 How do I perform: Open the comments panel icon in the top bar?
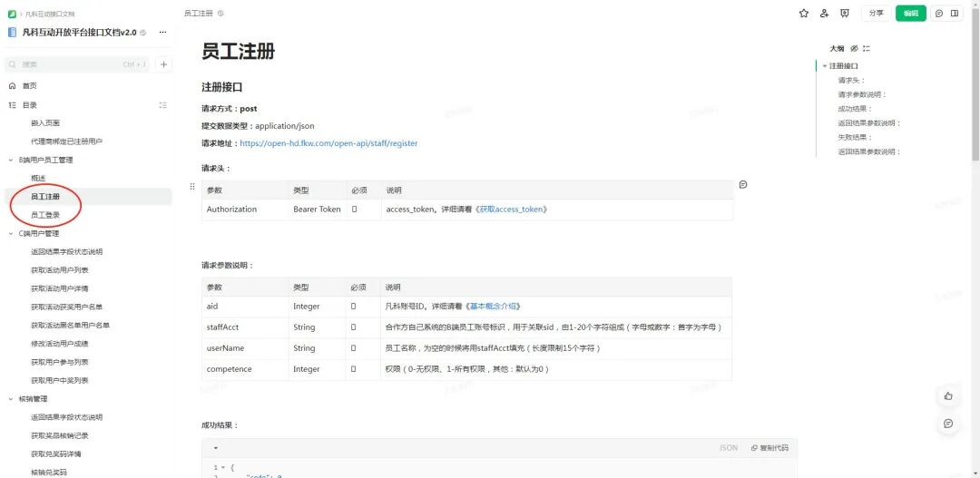point(939,13)
